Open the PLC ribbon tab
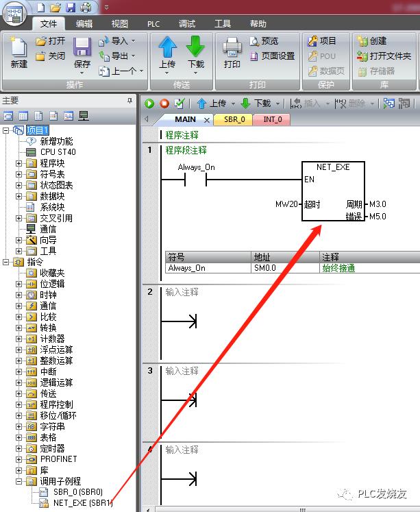Image resolution: width=420 pixels, height=512 pixels. coord(153,23)
